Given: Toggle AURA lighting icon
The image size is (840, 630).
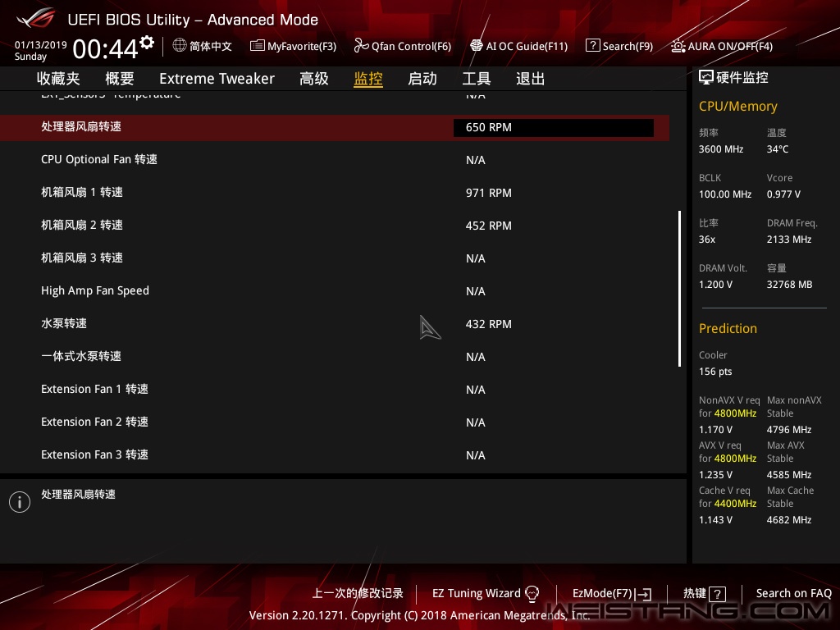Looking at the screenshot, I should pyautogui.click(x=678, y=46).
